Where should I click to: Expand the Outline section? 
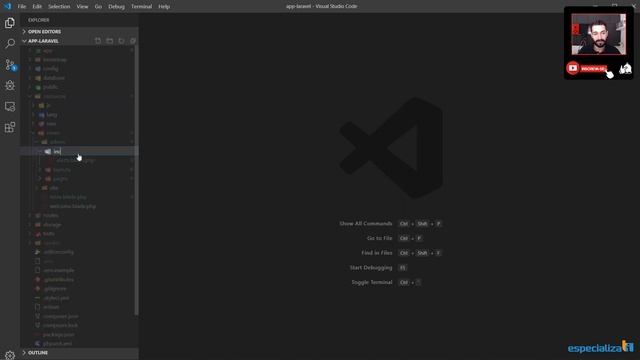80,353
